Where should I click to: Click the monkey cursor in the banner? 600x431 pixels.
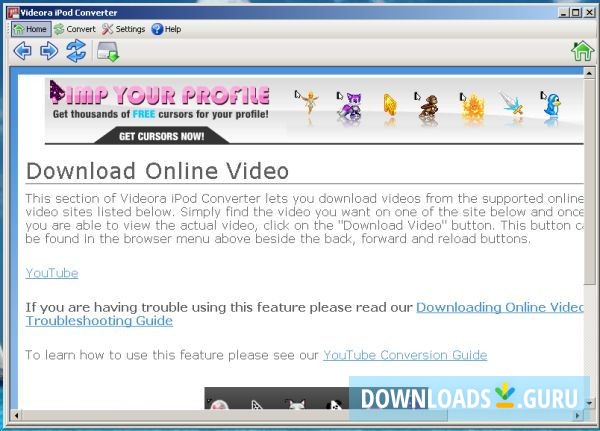[x=427, y=105]
